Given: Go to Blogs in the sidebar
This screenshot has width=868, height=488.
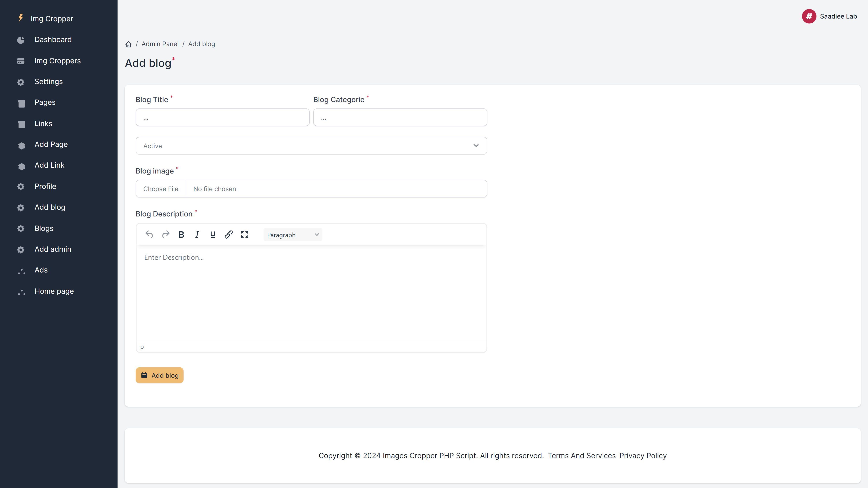Looking at the screenshot, I should [44, 228].
